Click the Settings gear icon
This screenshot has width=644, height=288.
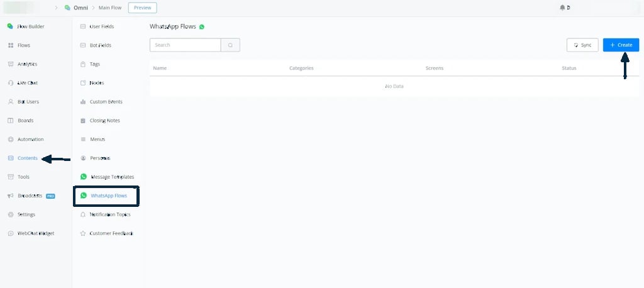point(11,214)
